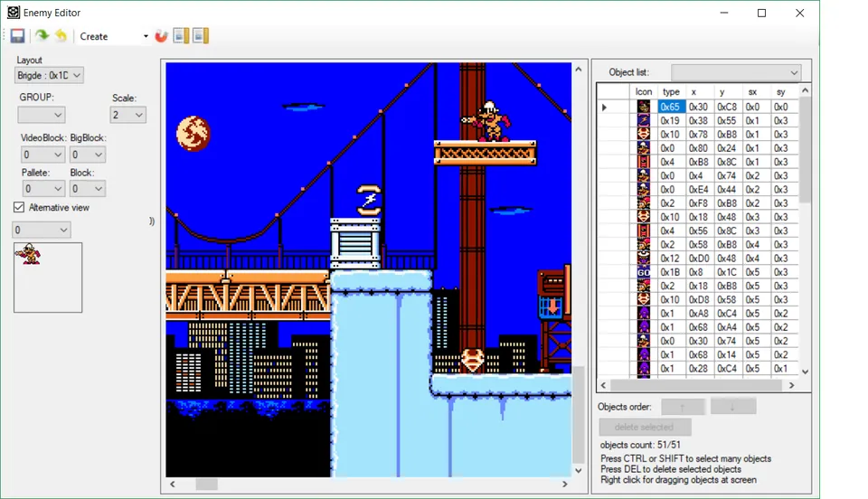Click the icon in the row with x 0xB8
This screenshot has width=868, height=499.
[643, 162]
